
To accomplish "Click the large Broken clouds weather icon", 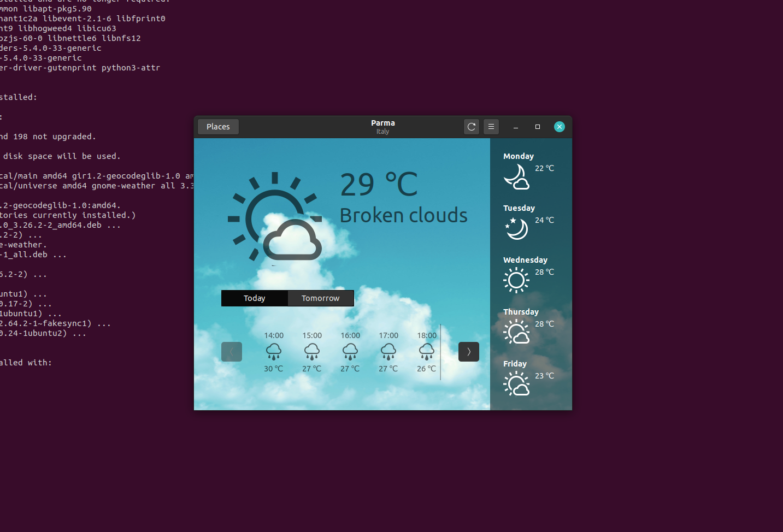I will click(274, 217).
